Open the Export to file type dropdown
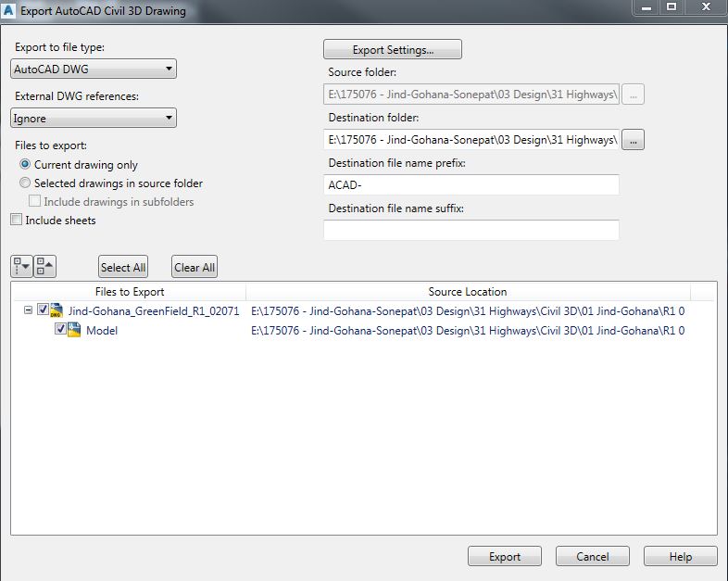 coord(94,69)
